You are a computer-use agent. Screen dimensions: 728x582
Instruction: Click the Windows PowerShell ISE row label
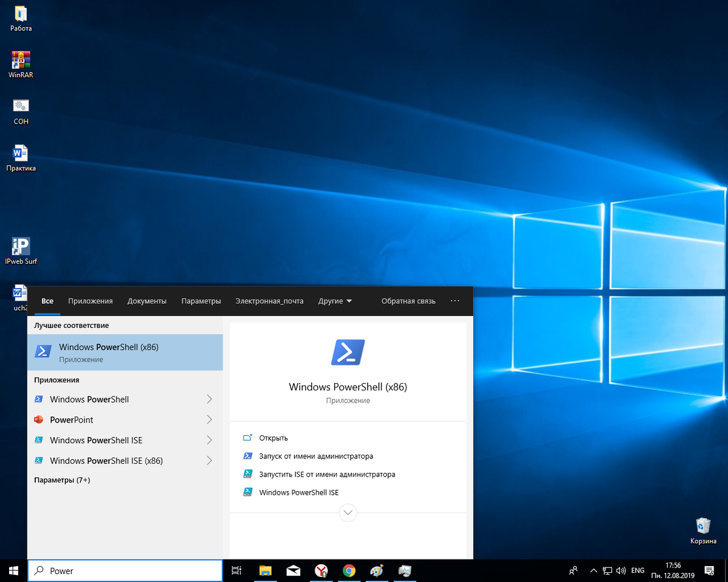(96, 440)
